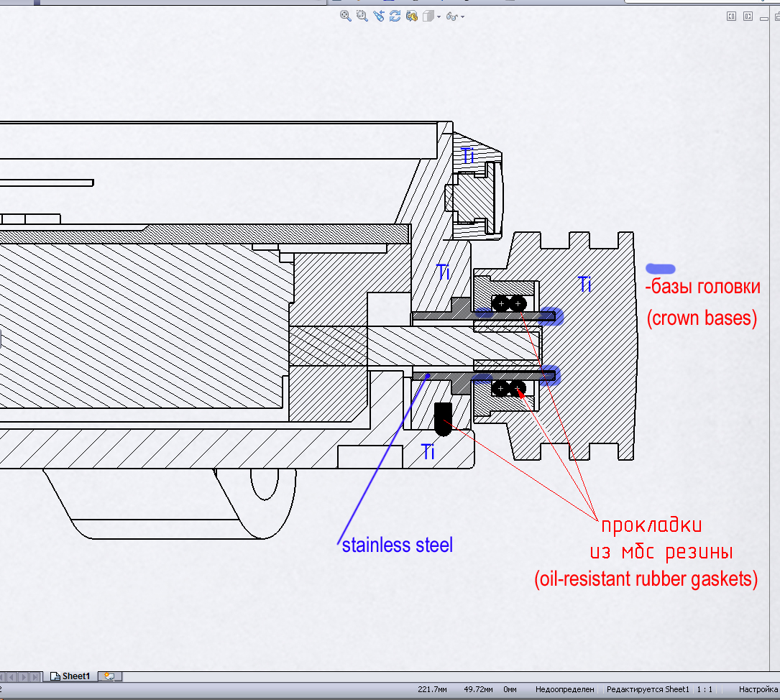Click the Rotate View circular arrows icon
The width and height of the screenshot is (780, 700).
(x=395, y=16)
